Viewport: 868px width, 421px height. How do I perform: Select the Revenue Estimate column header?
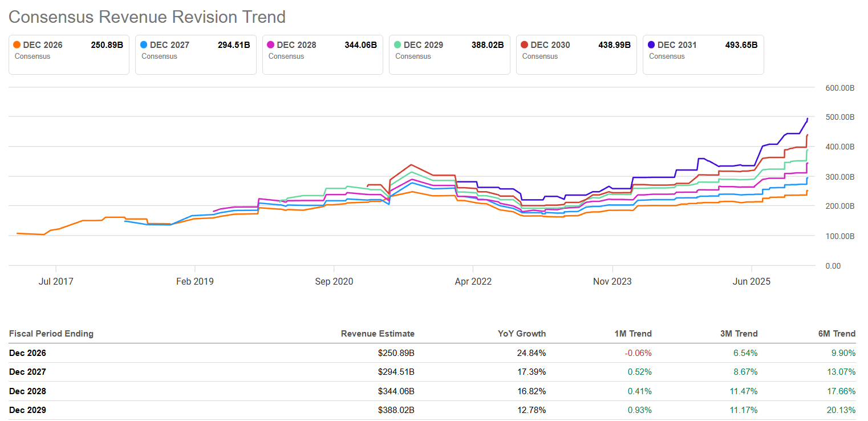click(x=378, y=334)
